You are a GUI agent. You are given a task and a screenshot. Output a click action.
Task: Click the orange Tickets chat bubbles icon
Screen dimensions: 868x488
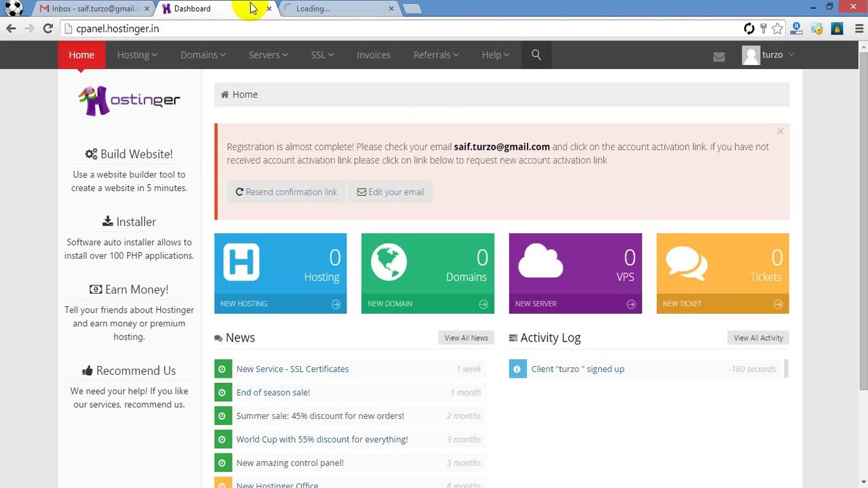tap(686, 263)
